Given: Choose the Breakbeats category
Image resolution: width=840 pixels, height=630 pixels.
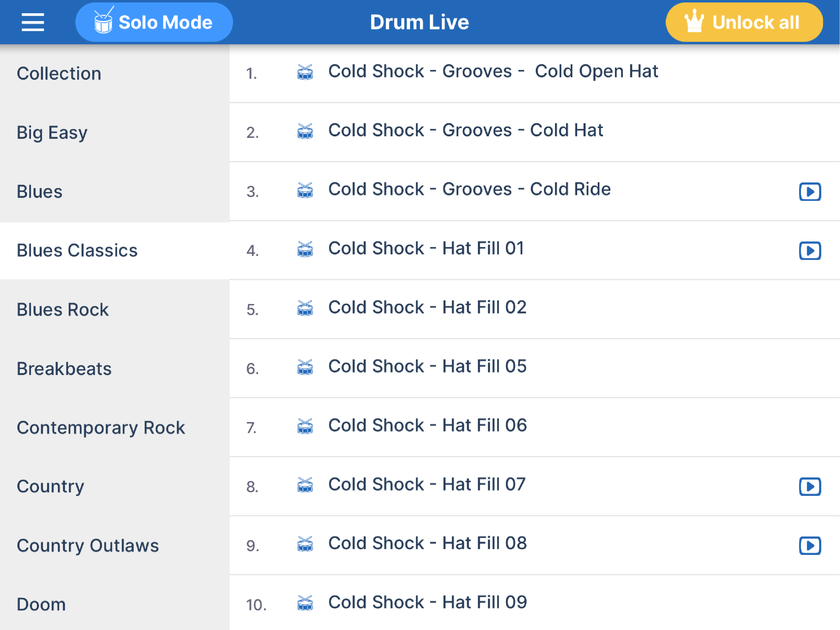Looking at the screenshot, I should [64, 369].
